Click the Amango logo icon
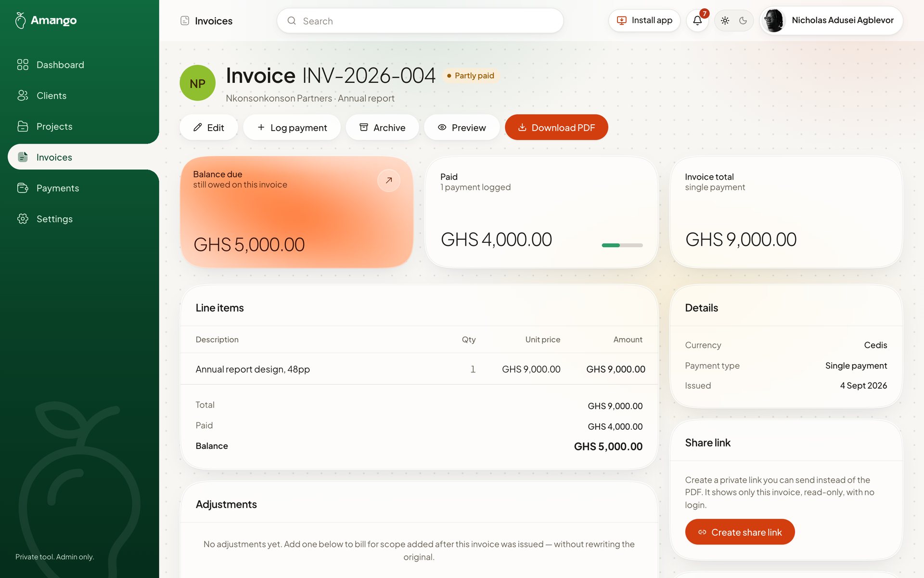Image resolution: width=924 pixels, height=578 pixels. (20, 20)
